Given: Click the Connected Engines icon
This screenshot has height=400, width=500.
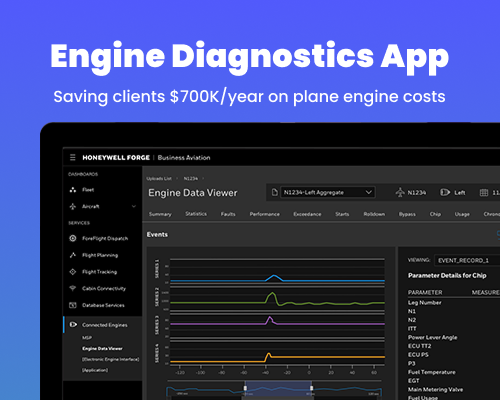Looking at the screenshot, I should (73, 325).
